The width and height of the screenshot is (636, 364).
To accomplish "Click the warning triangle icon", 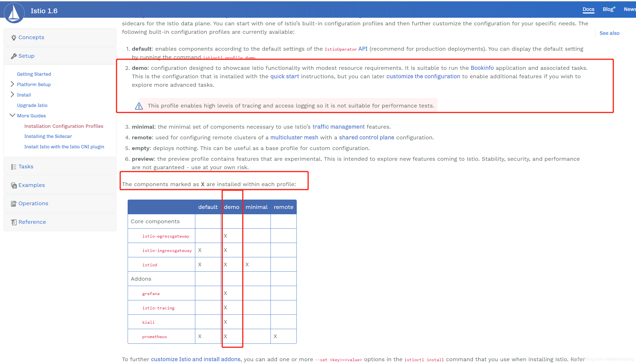I will click(139, 106).
